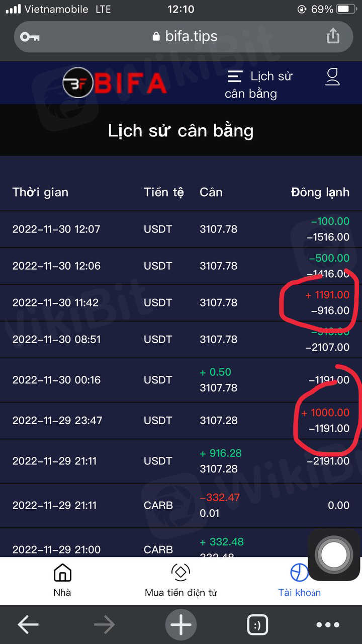
Task: Open the browser tab switcher
Action: point(257,625)
